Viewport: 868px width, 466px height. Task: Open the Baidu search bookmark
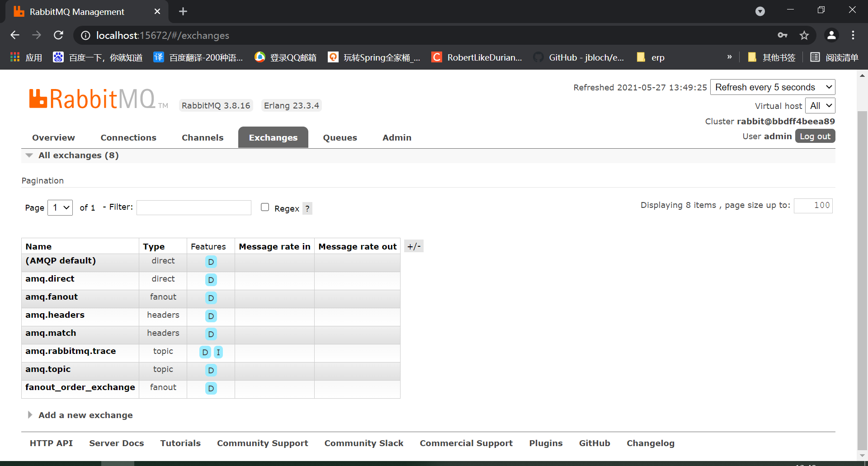point(98,57)
